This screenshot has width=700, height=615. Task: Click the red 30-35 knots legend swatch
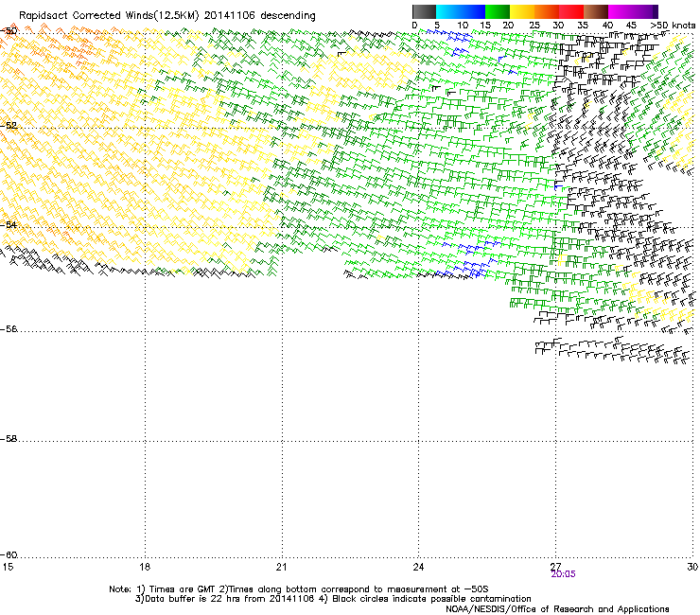click(571, 11)
